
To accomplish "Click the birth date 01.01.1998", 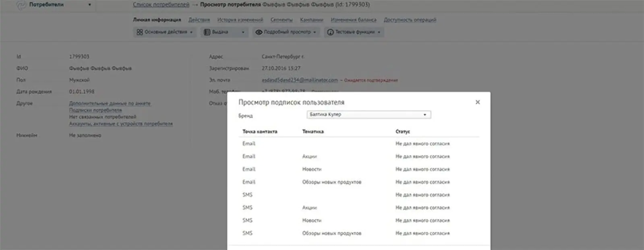I will click(82, 92).
